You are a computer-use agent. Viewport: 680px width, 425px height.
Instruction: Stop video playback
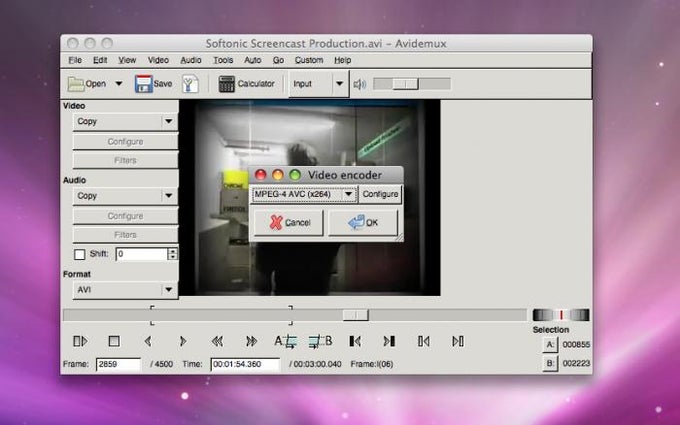(x=114, y=341)
